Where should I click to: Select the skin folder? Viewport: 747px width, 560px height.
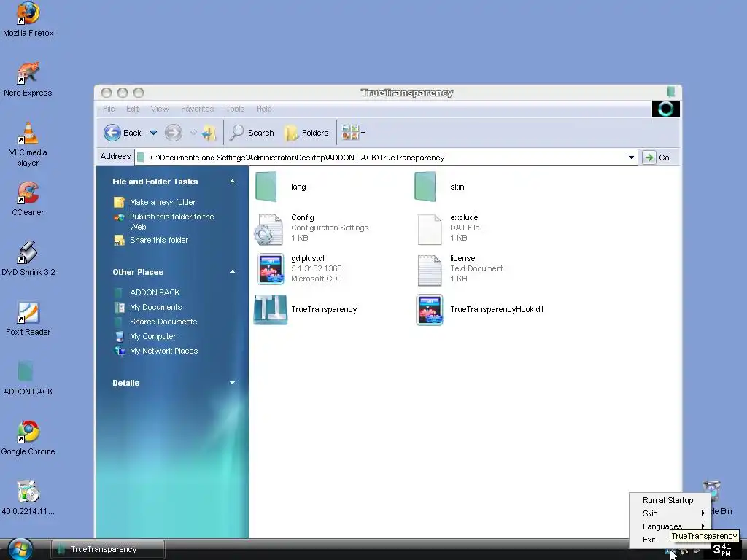pos(440,187)
